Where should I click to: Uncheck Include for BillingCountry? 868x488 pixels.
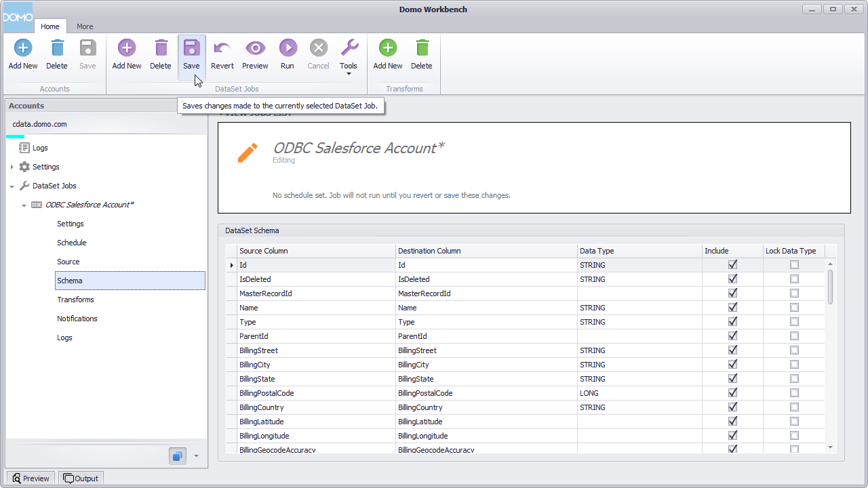(x=732, y=407)
